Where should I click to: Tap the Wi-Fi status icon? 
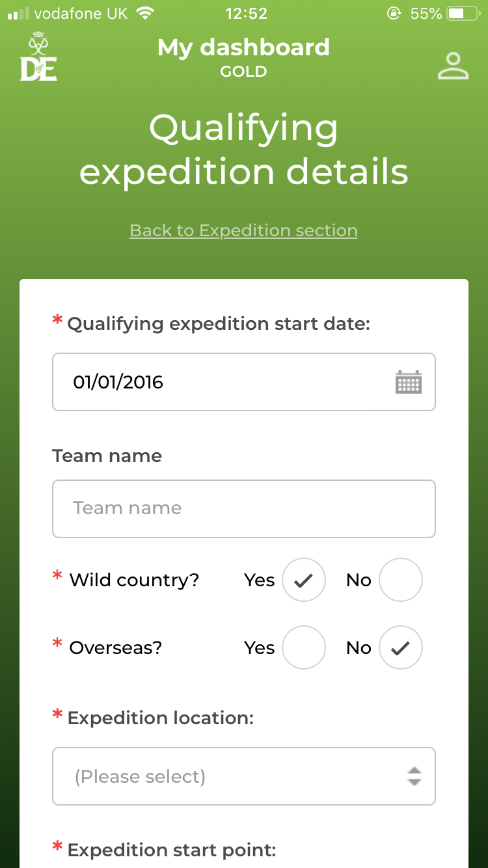tap(146, 13)
